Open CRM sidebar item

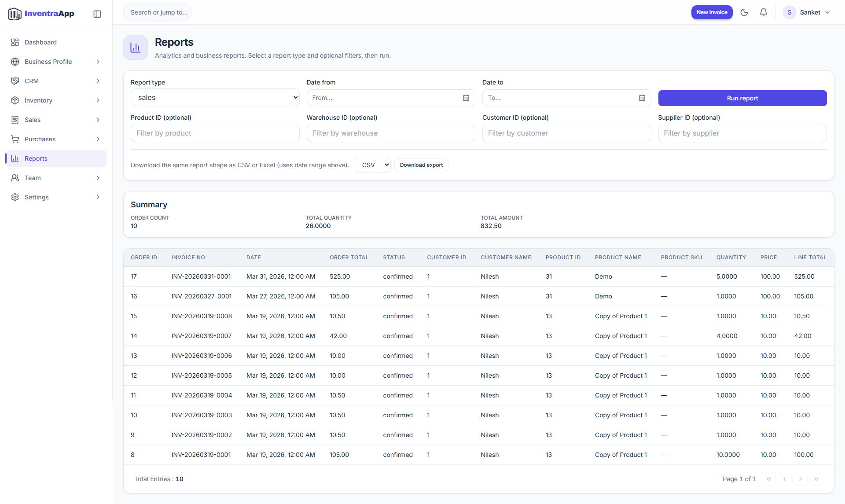[x=56, y=81]
